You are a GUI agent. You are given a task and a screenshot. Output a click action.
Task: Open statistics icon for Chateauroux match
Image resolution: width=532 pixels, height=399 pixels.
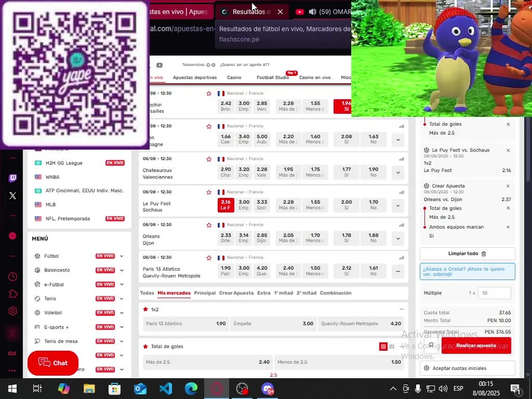point(402,159)
